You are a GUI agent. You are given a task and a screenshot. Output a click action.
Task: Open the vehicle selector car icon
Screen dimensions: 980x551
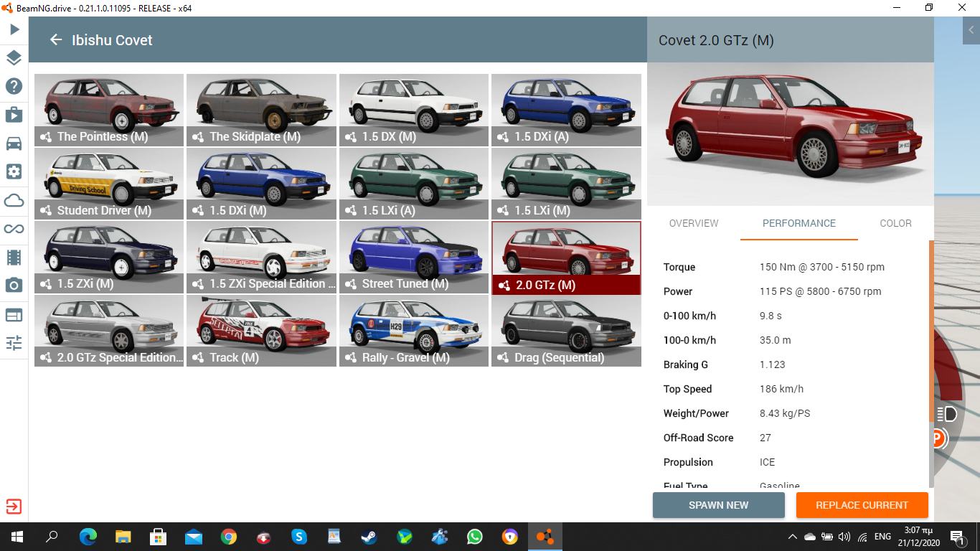(14, 143)
